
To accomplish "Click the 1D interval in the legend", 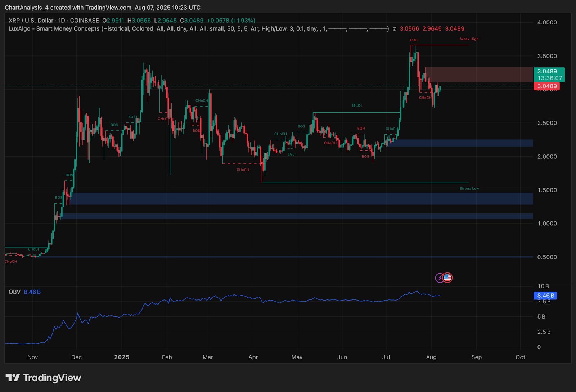I will click(x=62, y=21).
